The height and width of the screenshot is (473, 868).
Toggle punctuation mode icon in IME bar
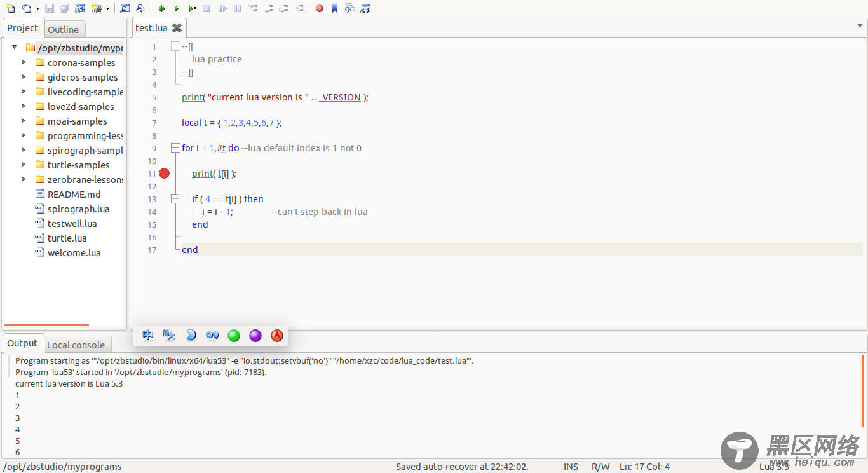212,335
